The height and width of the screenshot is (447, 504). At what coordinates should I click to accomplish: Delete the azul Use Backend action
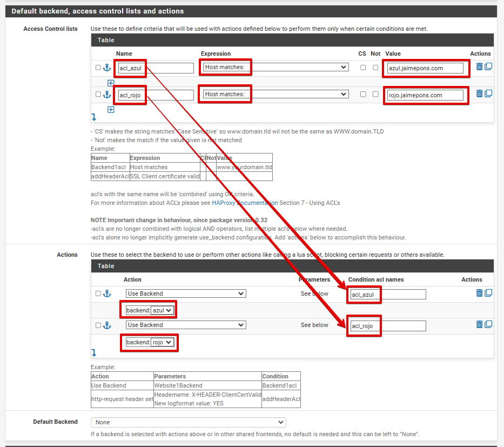(x=479, y=293)
